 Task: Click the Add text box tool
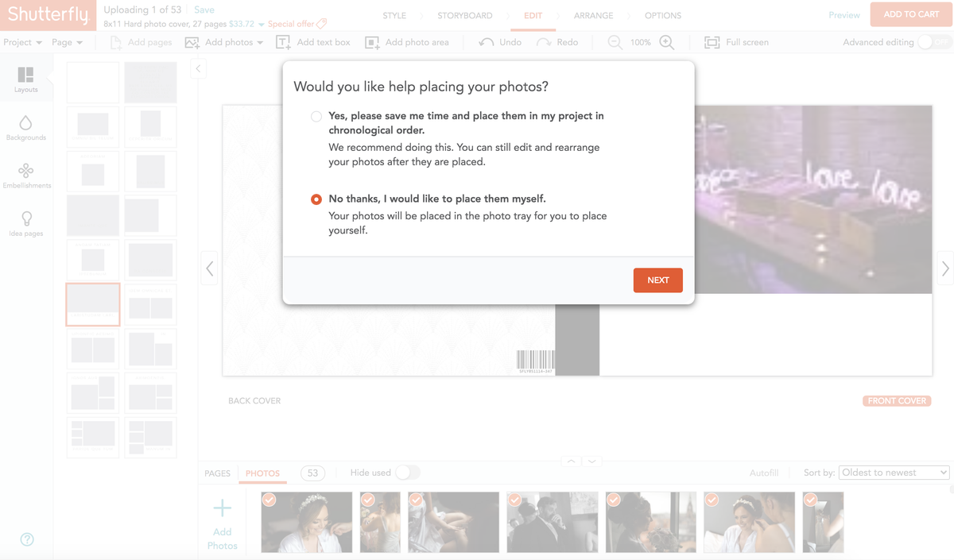click(x=313, y=42)
